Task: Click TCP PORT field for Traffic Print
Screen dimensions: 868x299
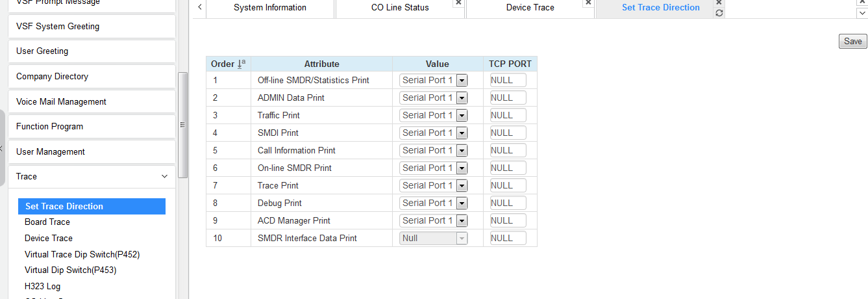Action: tap(508, 116)
